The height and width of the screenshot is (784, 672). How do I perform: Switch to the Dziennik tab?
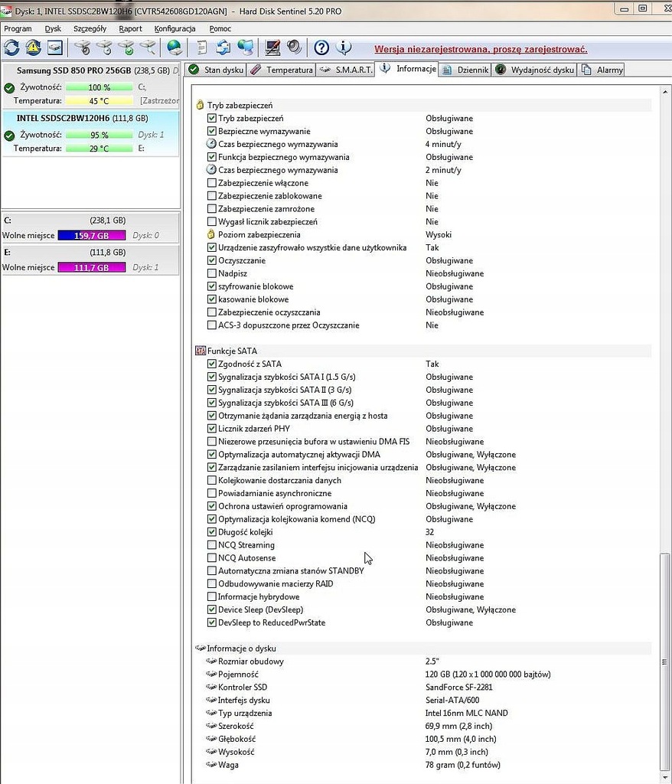click(x=465, y=70)
